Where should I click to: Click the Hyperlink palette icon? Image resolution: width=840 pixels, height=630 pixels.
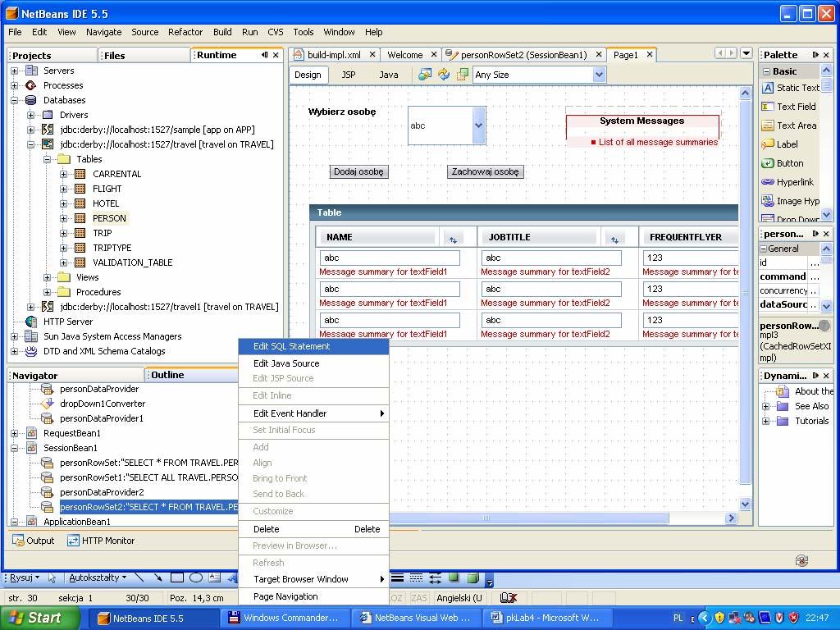pyautogui.click(x=768, y=182)
